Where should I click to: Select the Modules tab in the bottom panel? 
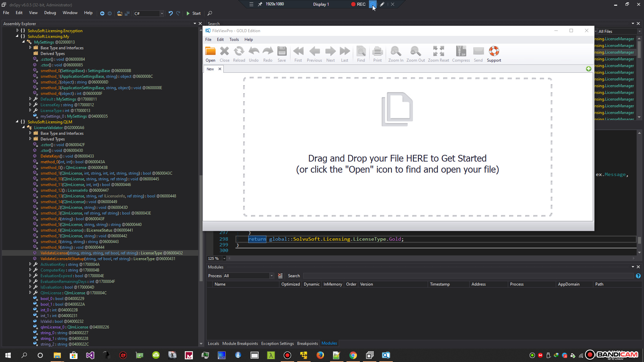[x=329, y=344]
